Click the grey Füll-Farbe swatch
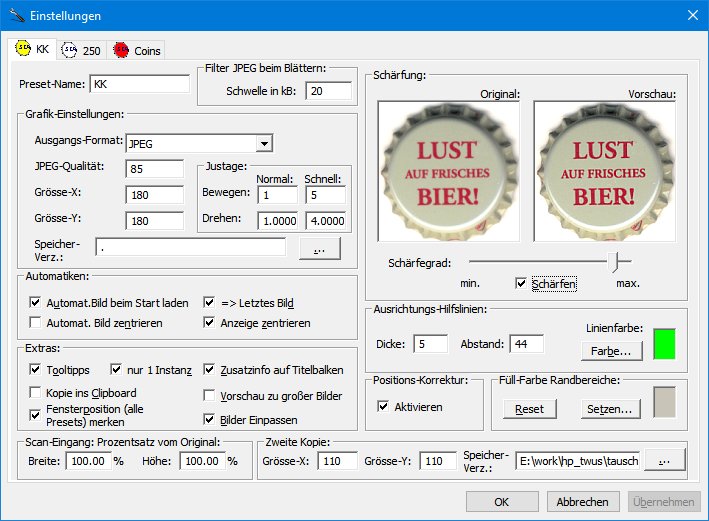The image size is (709, 521). (664, 403)
